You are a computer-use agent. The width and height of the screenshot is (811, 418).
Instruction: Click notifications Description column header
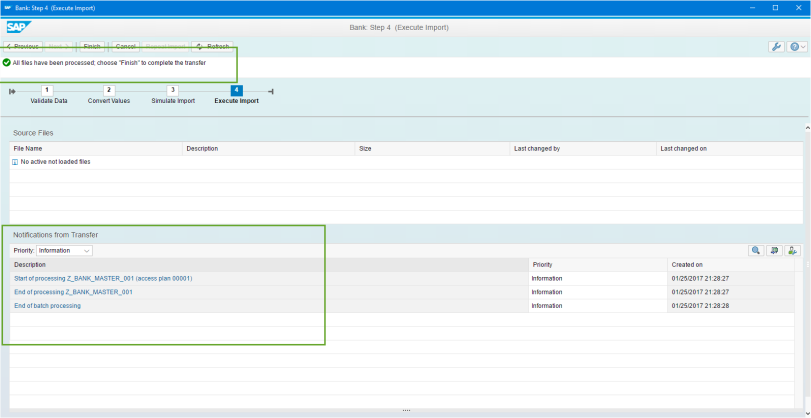click(x=269, y=265)
